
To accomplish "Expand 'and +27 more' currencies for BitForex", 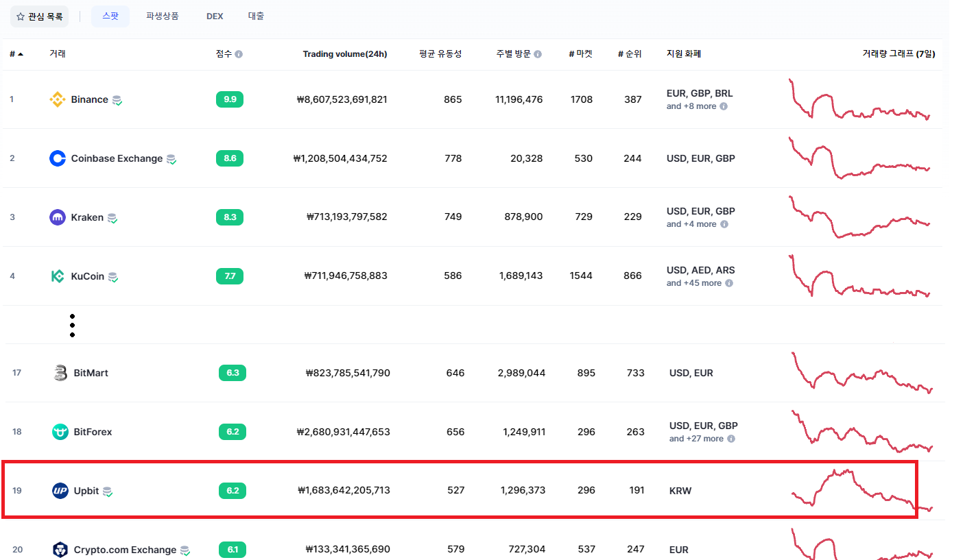I will (697, 439).
